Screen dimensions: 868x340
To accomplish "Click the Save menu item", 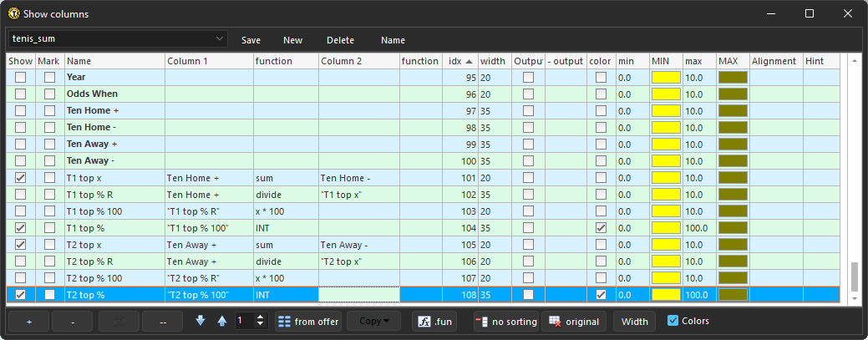I will (251, 40).
